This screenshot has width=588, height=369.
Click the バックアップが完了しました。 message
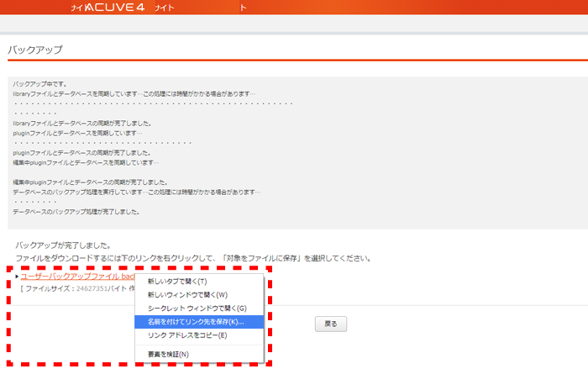click(x=63, y=245)
